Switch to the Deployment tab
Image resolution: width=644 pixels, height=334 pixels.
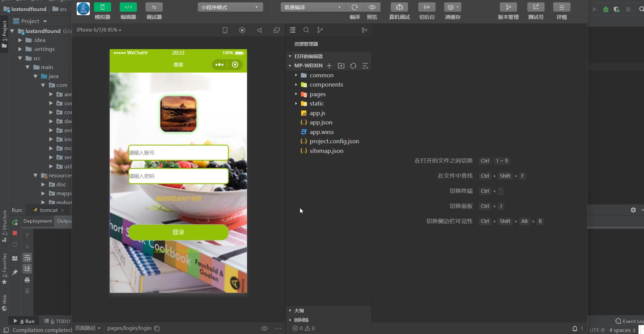click(x=37, y=221)
